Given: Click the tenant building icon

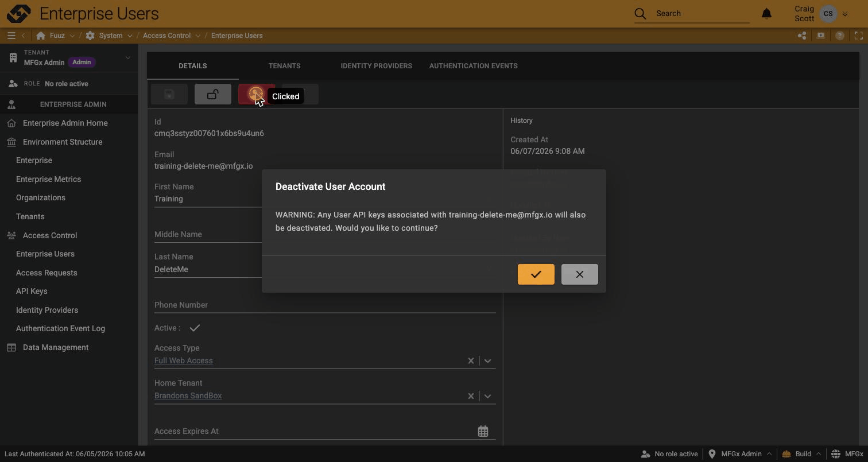Looking at the screenshot, I should 13,57.
